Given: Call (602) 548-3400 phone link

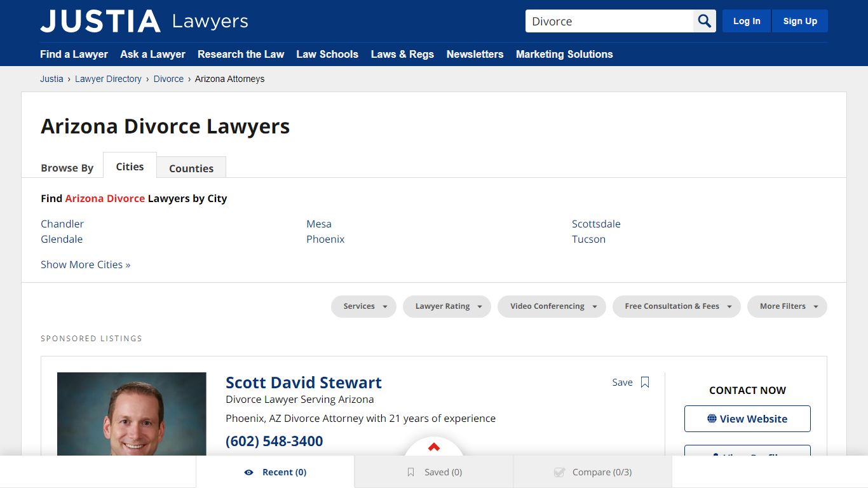Looking at the screenshot, I should click(x=275, y=441).
